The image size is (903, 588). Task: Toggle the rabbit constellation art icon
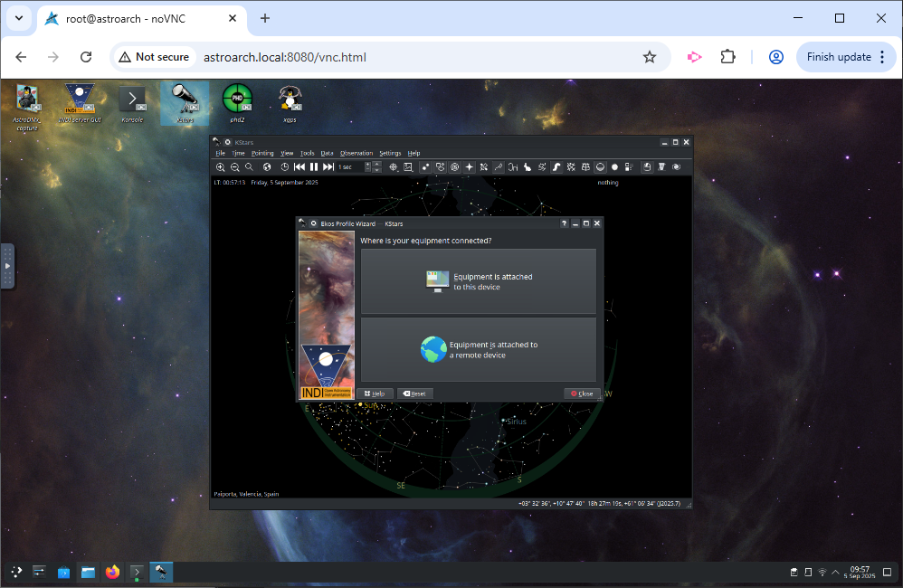pyautogui.click(x=527, y=167)
